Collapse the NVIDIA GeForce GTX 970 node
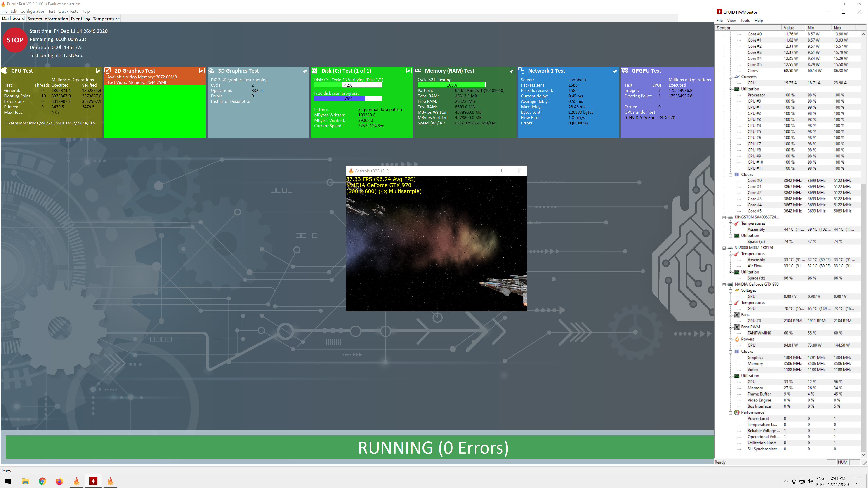868x488 pixels. pos(724,284)
